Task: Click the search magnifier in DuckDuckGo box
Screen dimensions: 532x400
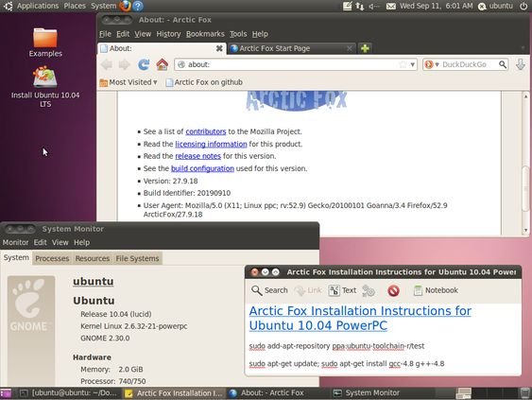Action: pyautogui.click(x=503, y=64)
